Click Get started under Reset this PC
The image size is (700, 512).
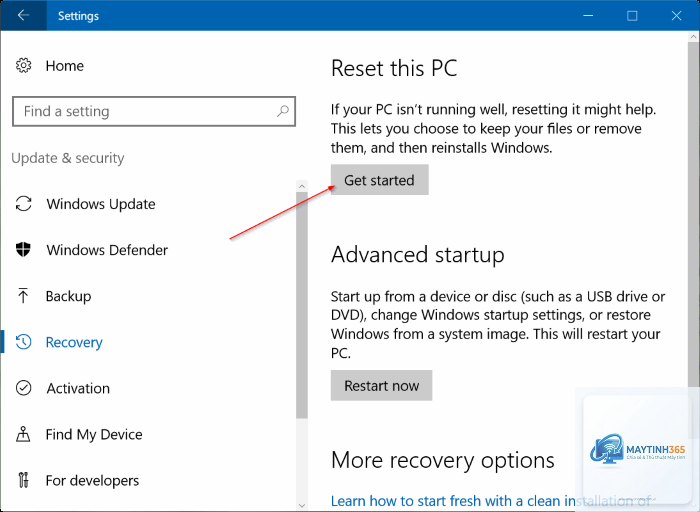coord(379,179)
